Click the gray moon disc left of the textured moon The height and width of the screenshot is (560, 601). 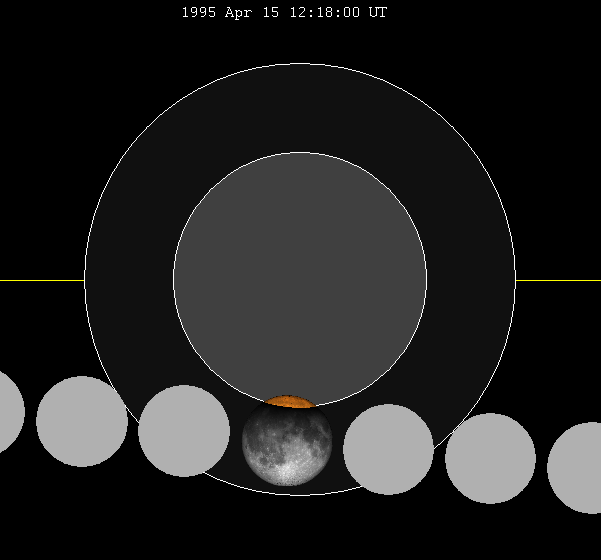(184, 431)
